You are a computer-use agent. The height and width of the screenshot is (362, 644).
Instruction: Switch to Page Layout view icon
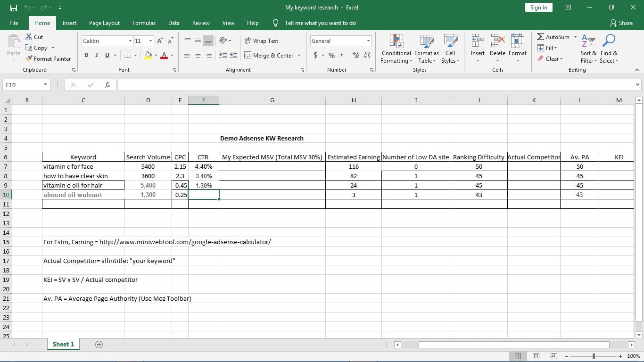536,356
